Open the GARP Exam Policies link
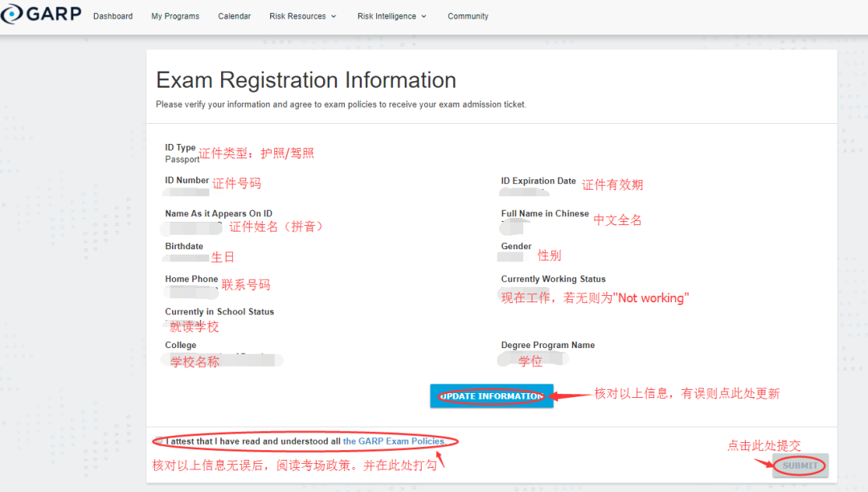Screen dimensions: 868x492 pyautogui.click(x=394, y=441)
